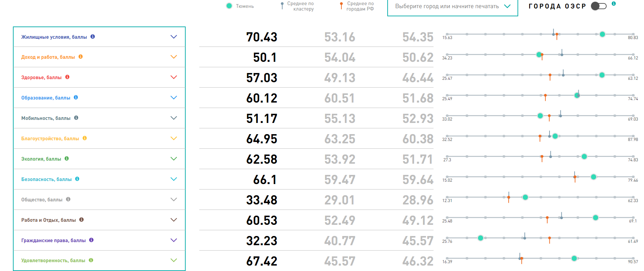
Task: Click green info icon beside ГОРОДА ОЭСР toggle
Action: 614,4
